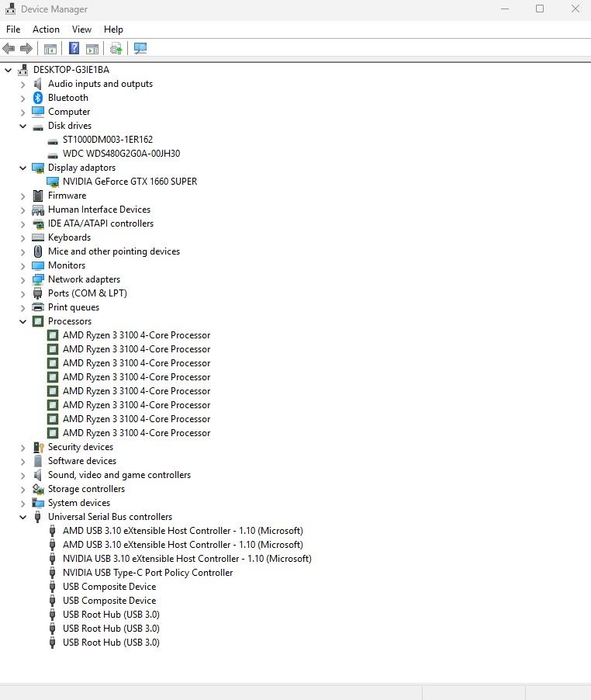Select the Security devices label
The height and width of the screenshot is (700, 591).
[x=81, y=447]
